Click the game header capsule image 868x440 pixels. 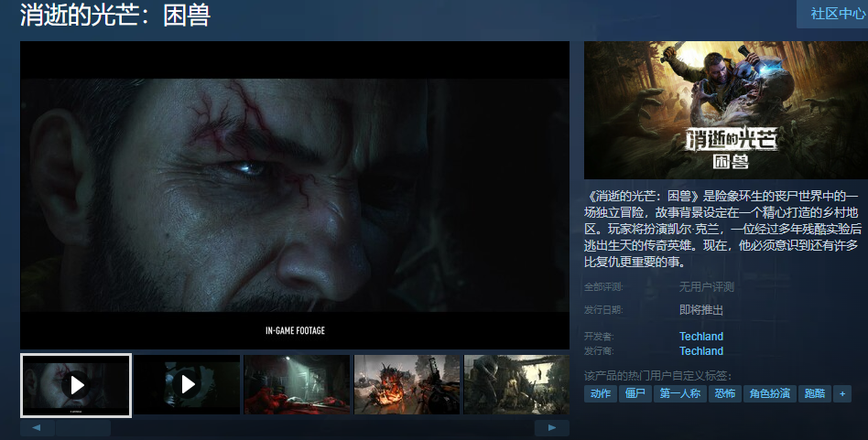tap(725, 111)
